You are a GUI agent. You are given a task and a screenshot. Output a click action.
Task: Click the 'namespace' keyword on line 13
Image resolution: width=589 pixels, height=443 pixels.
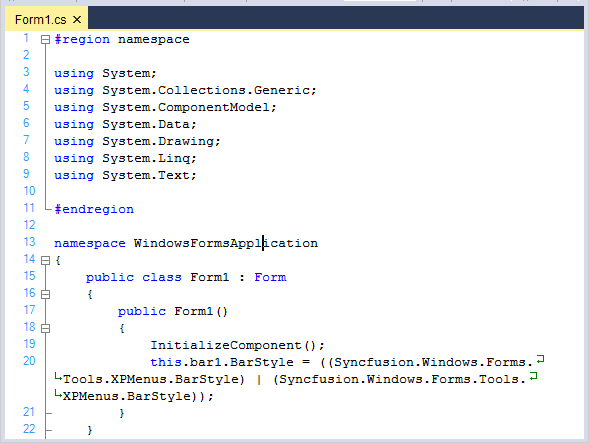90,243
